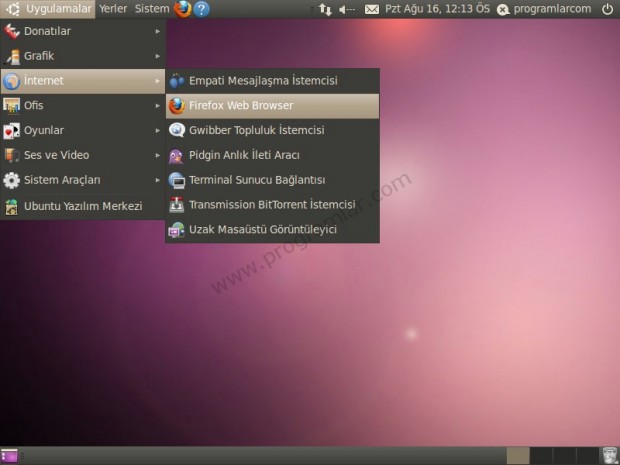Click the Sistem Araçları gear icon
The width and height of the screenshot is (620, 465).
point(11,180)
